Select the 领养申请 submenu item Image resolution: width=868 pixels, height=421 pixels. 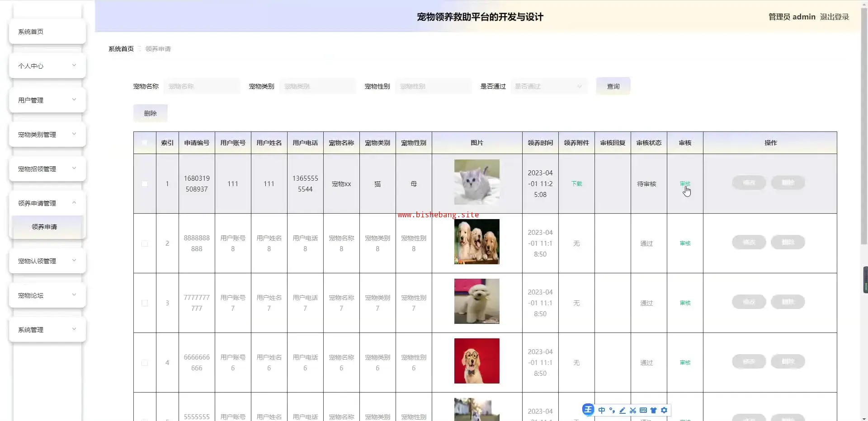(x=47, y=227)
